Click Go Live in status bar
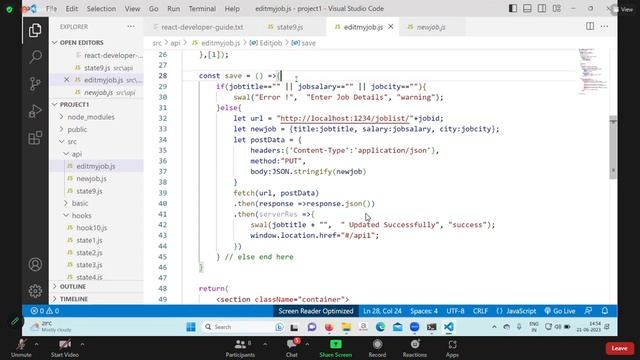This screenshot has height=360, width=640. [x=560, y=311]
